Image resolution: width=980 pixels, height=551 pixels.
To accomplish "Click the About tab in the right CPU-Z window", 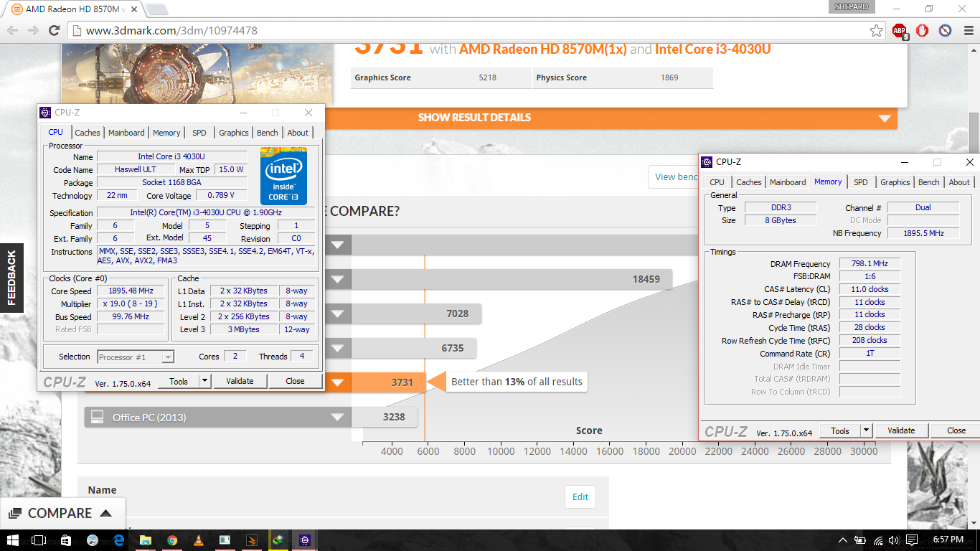I will coord(959,182).
